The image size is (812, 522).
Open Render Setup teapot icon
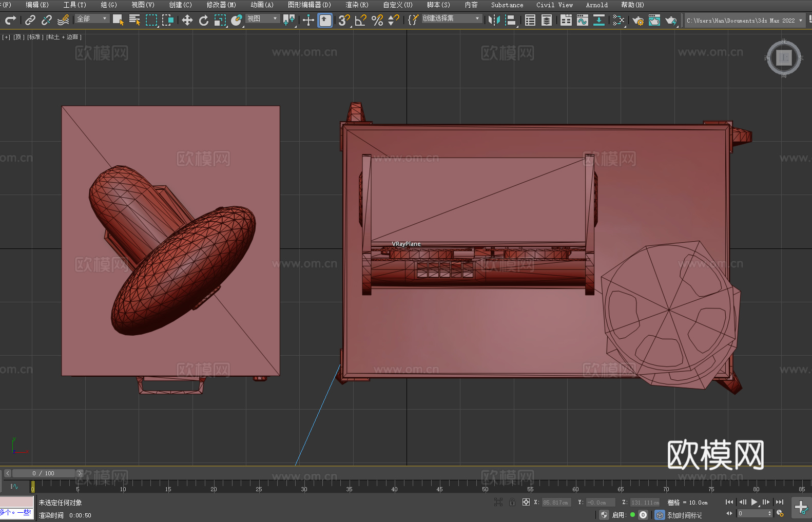tap(638, 20)
